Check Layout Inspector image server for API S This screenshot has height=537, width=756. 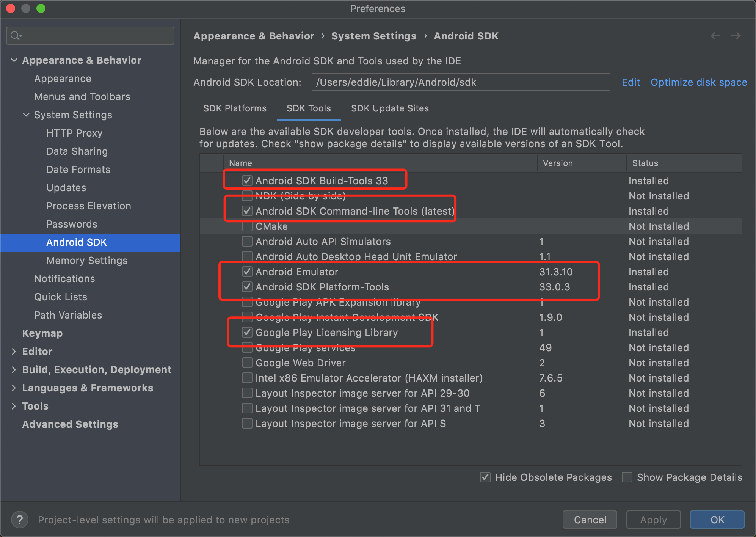click(247, 423)
